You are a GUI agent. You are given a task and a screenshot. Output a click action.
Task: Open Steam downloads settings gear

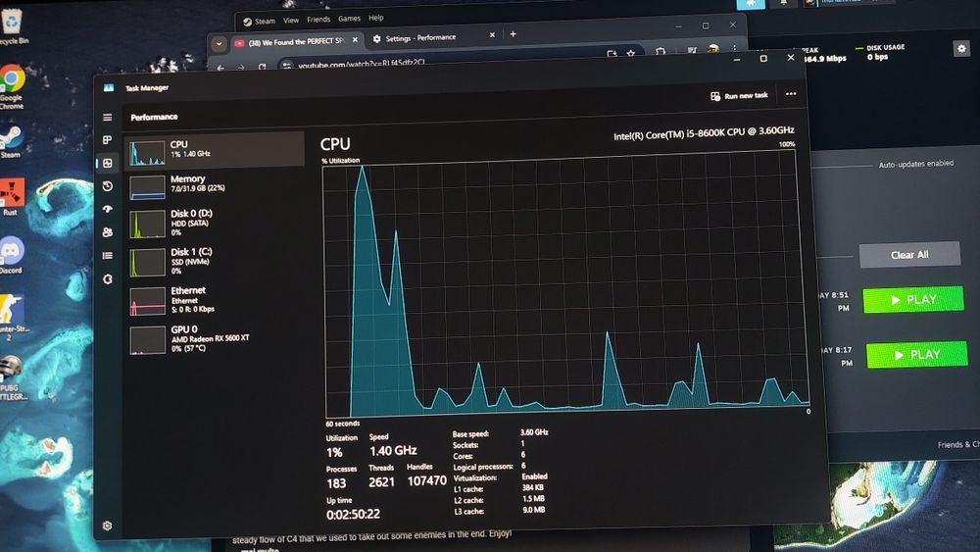point(961,48)
